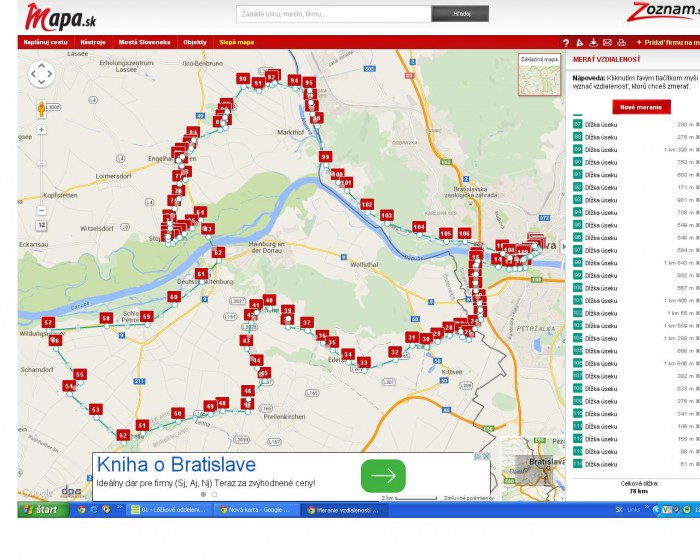Click segment row numbered 95
700x560 pixels.
[x=636, y=225]
